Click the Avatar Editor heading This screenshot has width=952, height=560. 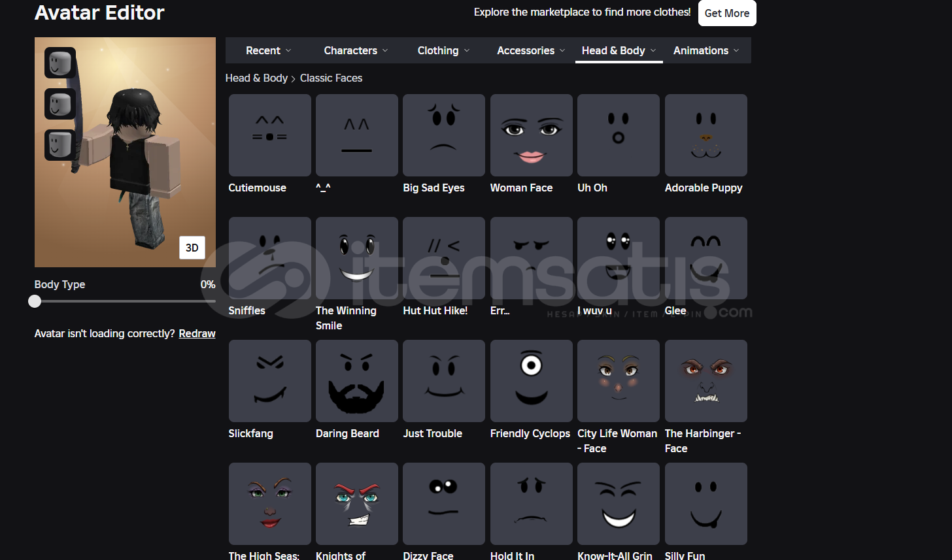[99, 12]
